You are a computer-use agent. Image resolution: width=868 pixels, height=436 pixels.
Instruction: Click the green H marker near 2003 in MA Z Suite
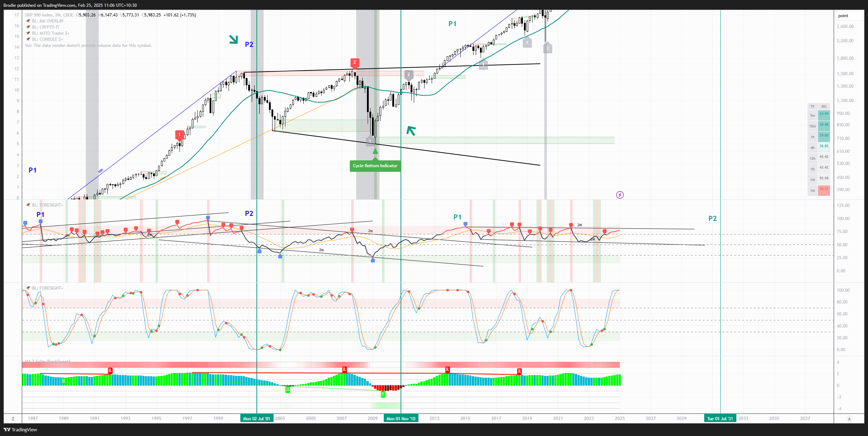[x=288, y=389]
